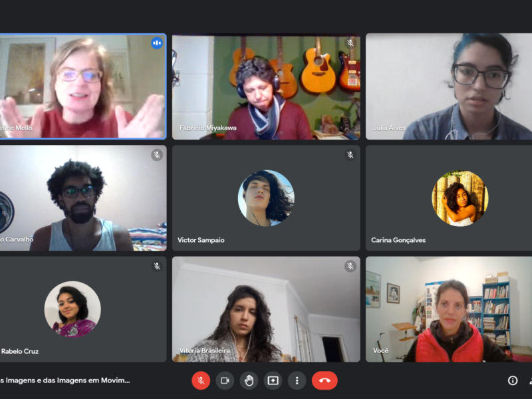The image size is (532, 399).
Task: Select Júlia Alves video tile
Action: coord(449,86)
